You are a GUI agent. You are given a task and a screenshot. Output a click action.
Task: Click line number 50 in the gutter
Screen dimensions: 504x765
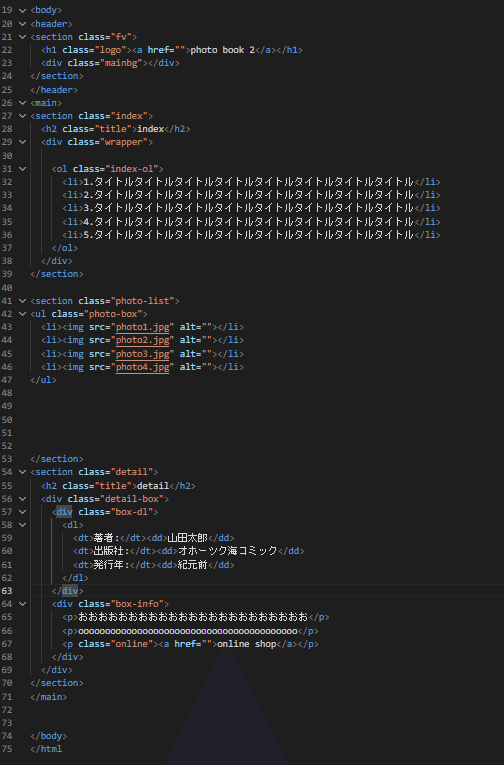[x=7, y=420]
